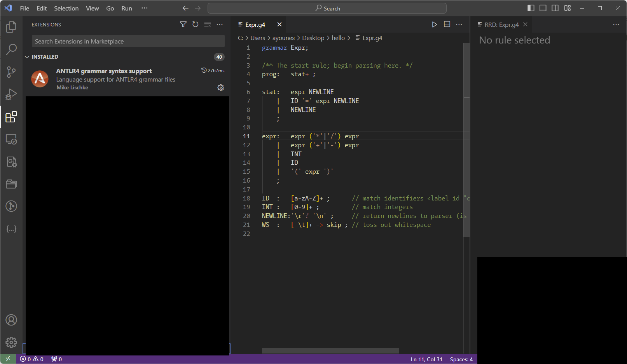
Task: Click the editor vertical scrollbar thumb
Action: (467, 140)
